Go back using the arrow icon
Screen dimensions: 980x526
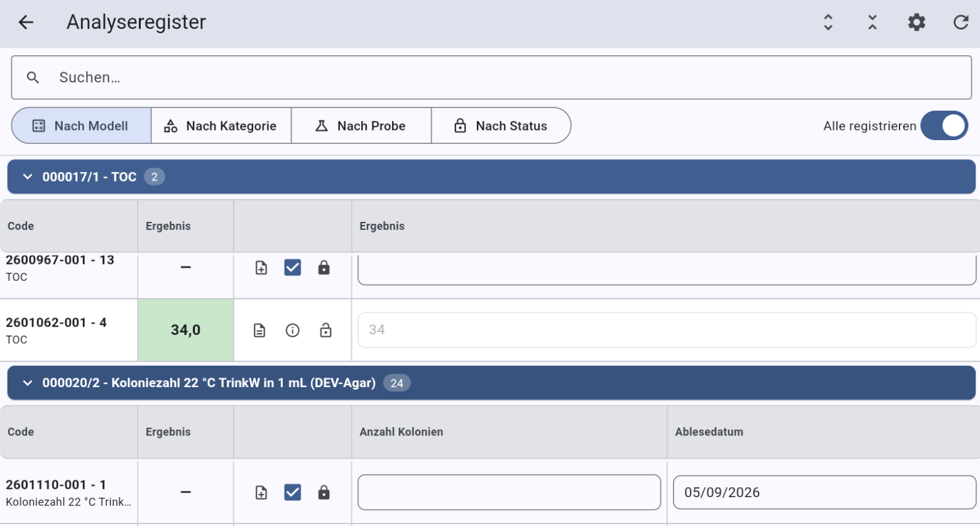pyautogui.click(x=26, y=23)
